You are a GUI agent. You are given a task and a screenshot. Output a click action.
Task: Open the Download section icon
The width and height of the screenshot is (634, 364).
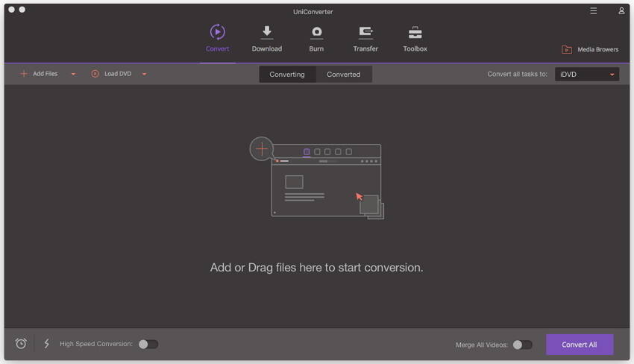coord(267,32)
